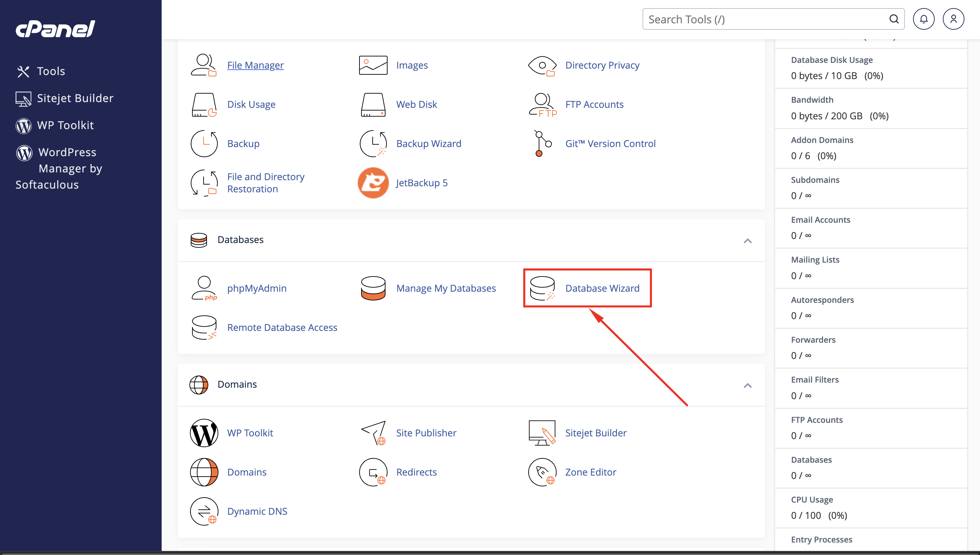Click the Backup Wizard clock icon

pyautogui.click(x=373, y=143)
